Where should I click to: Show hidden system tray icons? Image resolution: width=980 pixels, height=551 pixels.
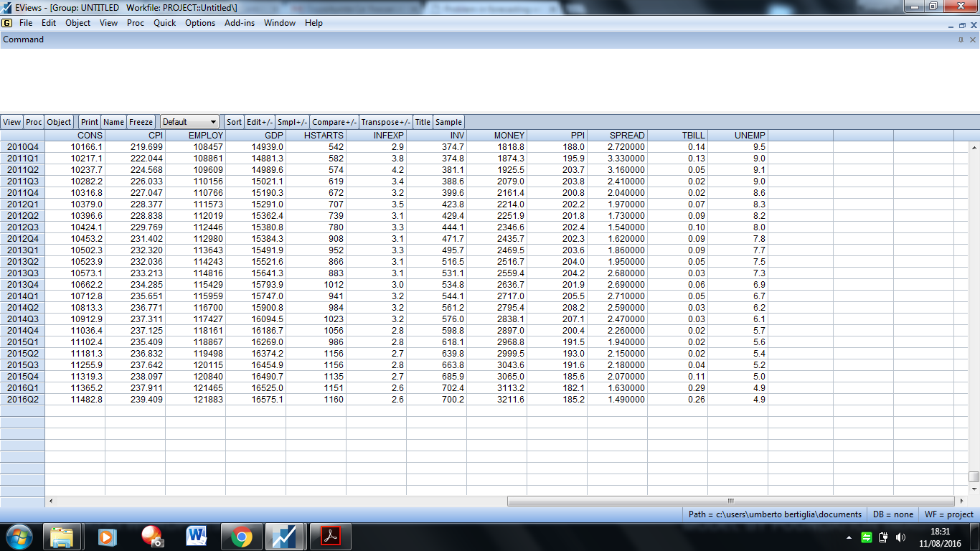coord(849,537)
